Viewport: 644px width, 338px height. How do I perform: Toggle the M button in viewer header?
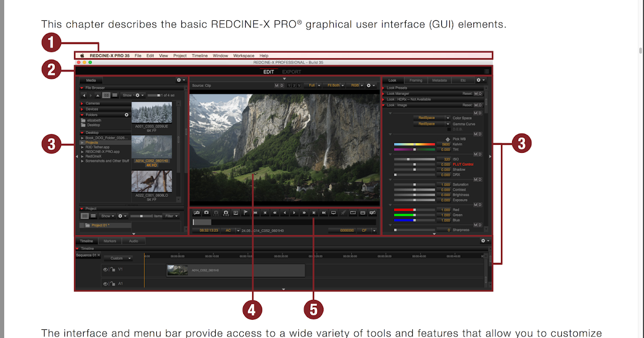point(276,85)
